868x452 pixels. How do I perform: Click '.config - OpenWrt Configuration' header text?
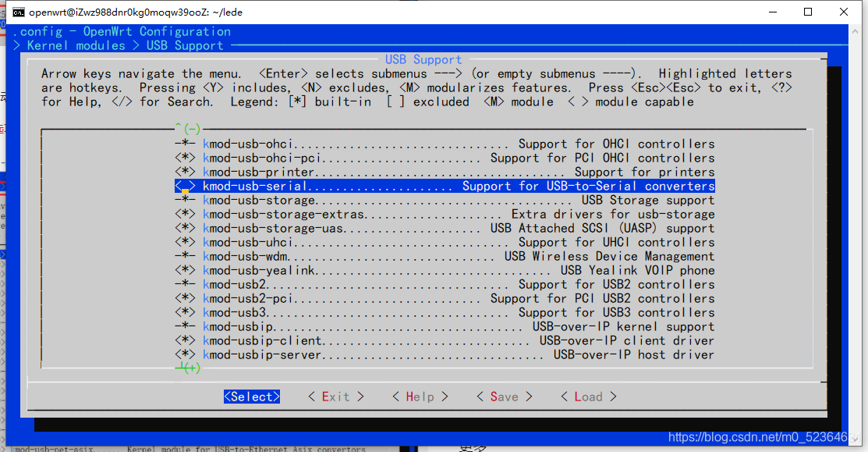122,31
